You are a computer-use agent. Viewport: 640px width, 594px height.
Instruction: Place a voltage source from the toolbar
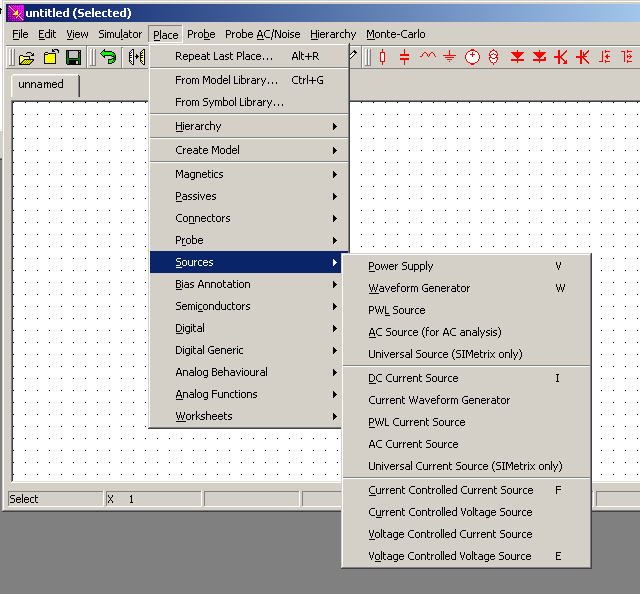(x=472, y=57)
